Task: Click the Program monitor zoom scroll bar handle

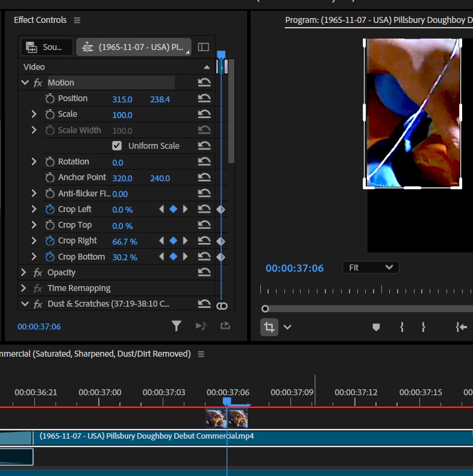Action: (x=265, y=309)
